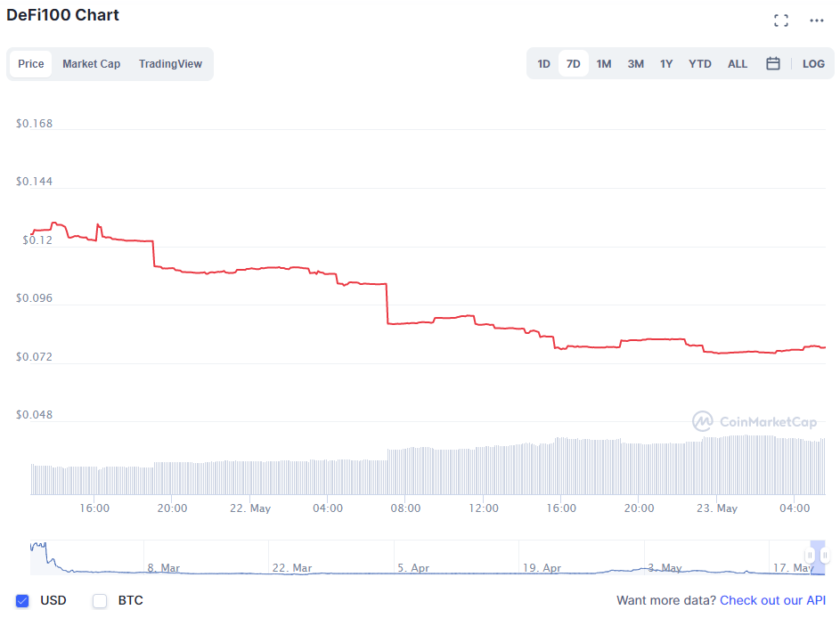840x626 pixels.
Task: View the 1D chart
Action: coord(543,63)
